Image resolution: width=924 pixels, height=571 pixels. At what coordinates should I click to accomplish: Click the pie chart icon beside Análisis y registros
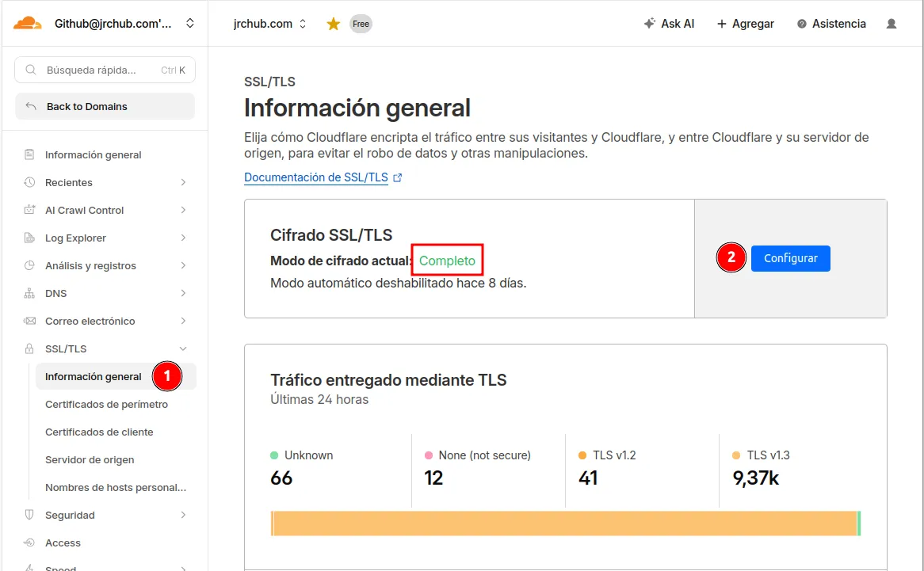point(29,265)
